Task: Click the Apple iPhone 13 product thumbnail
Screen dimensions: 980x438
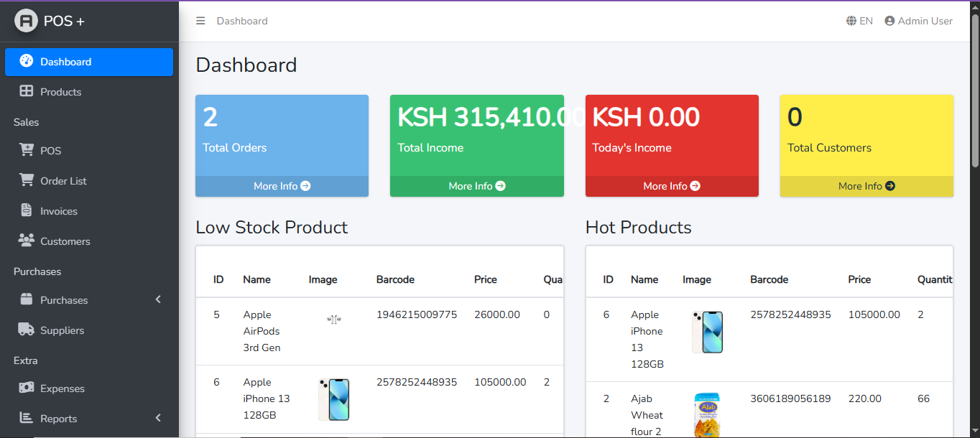Action: [x=333, y=400]
